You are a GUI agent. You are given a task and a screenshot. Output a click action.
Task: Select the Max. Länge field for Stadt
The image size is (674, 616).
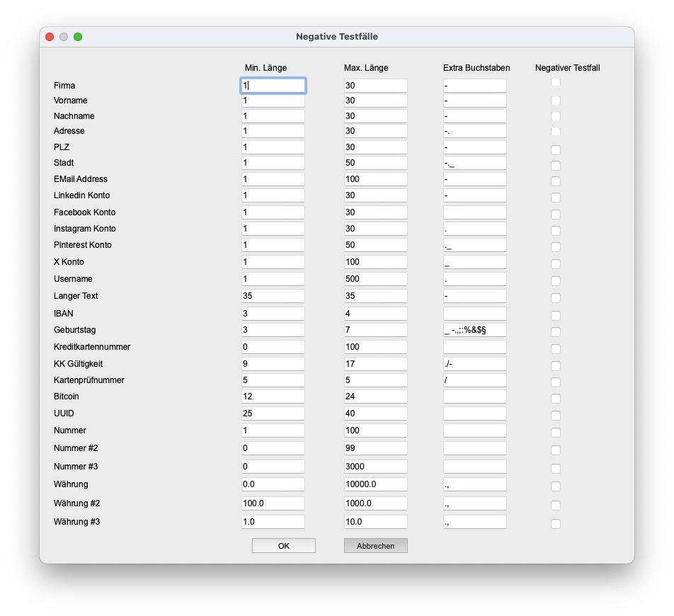pyautogui.click(x=376, y=163)
